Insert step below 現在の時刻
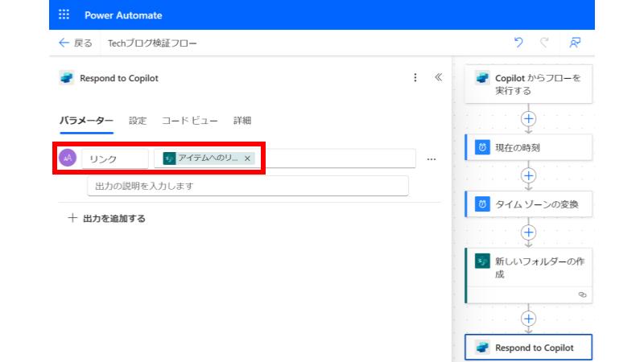Image resolution: width=644 pixels, height=362 pixels. (x=528, y=175)
